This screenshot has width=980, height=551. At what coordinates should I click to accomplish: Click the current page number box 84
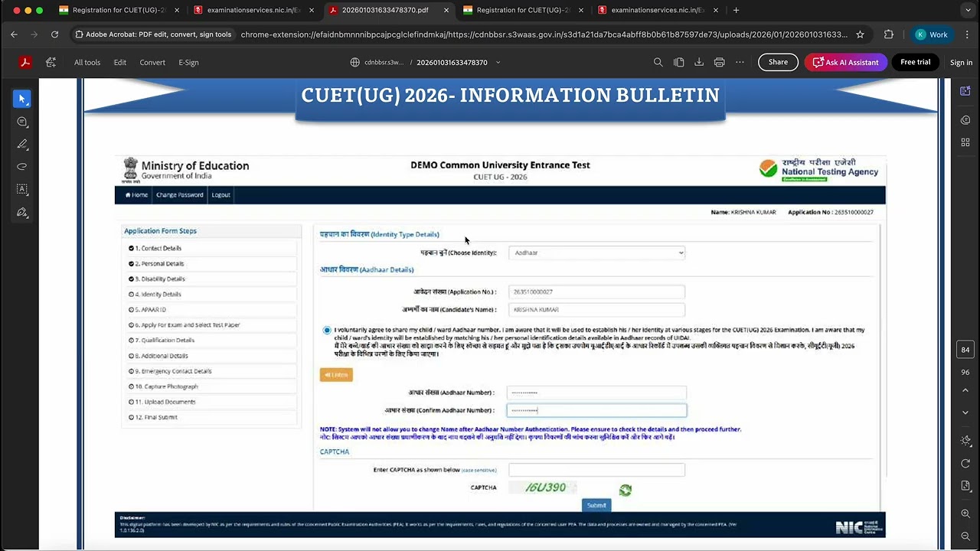click(x=965, y=350)
